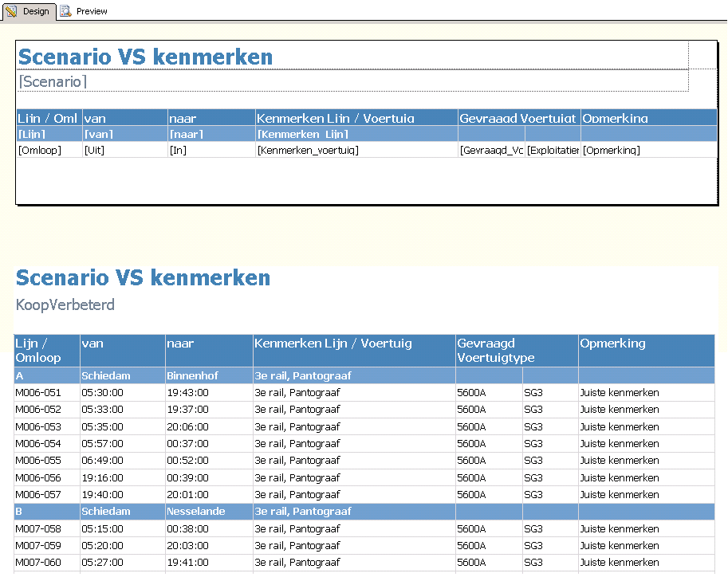Switch to the Preview tab
The width and height of the screenshot is (728, 585).
tap(85, 11)
